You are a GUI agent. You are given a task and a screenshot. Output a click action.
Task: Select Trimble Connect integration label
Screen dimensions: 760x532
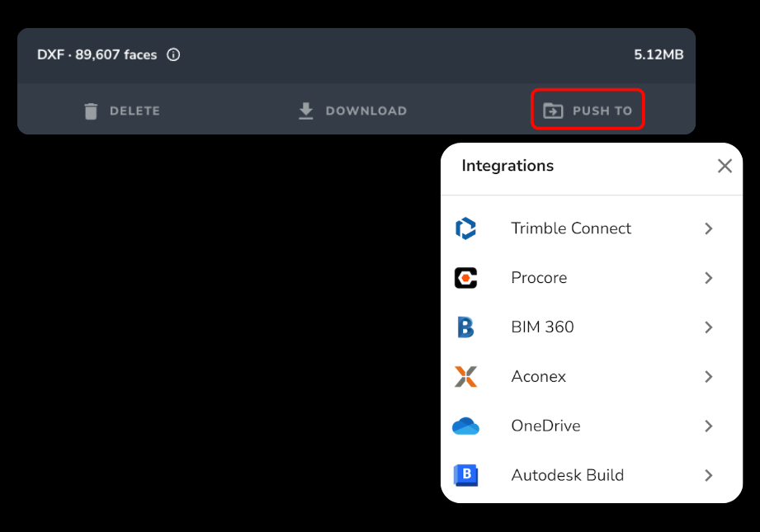pos(571,228)
